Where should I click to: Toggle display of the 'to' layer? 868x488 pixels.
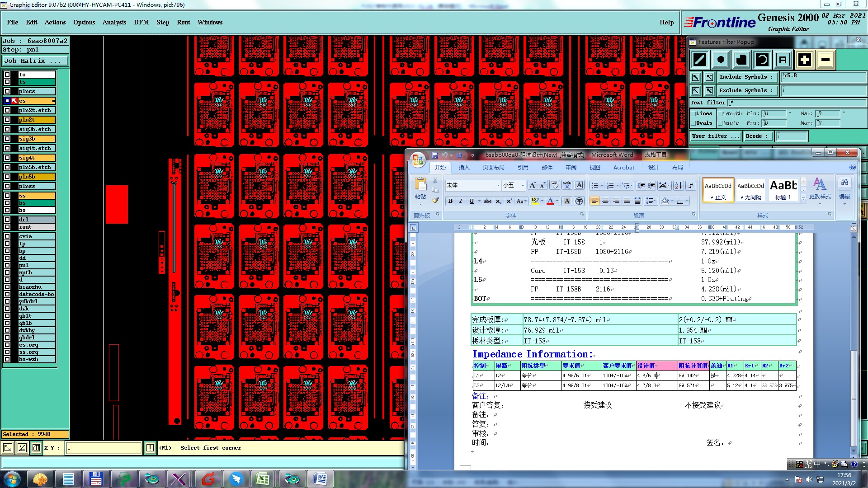coord(7,75)
